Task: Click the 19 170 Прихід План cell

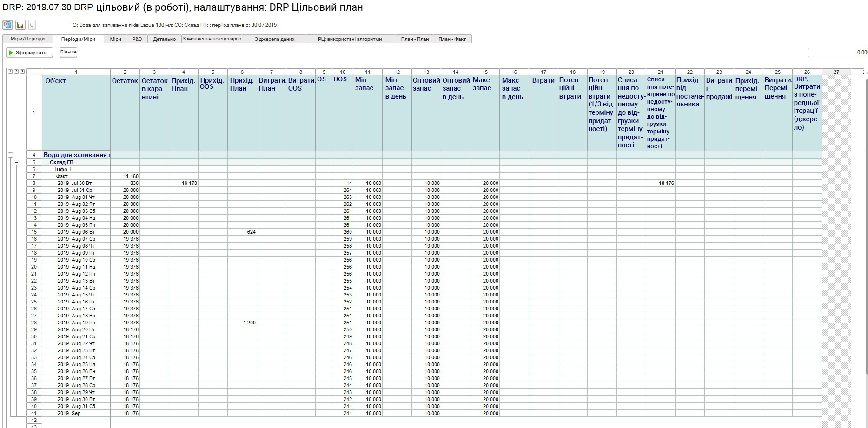Action: click(x=184, y=183)
